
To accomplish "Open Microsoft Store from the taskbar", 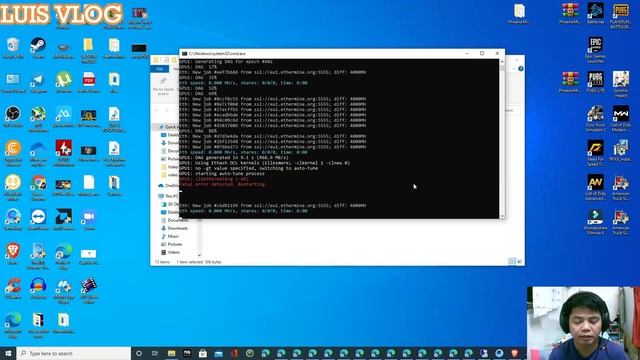I will point(203,353).
